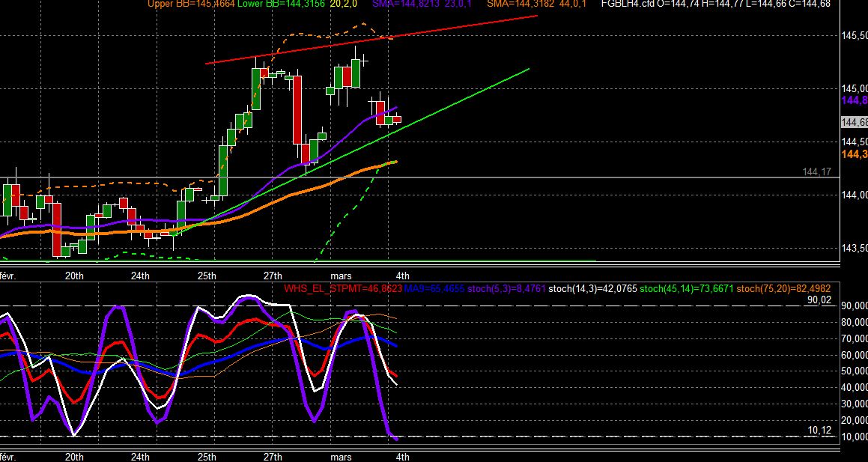Click the WHS_EL_STPMT=46,8623 indicator label
This screenshot has height=462, width=868.
point(343,288)
